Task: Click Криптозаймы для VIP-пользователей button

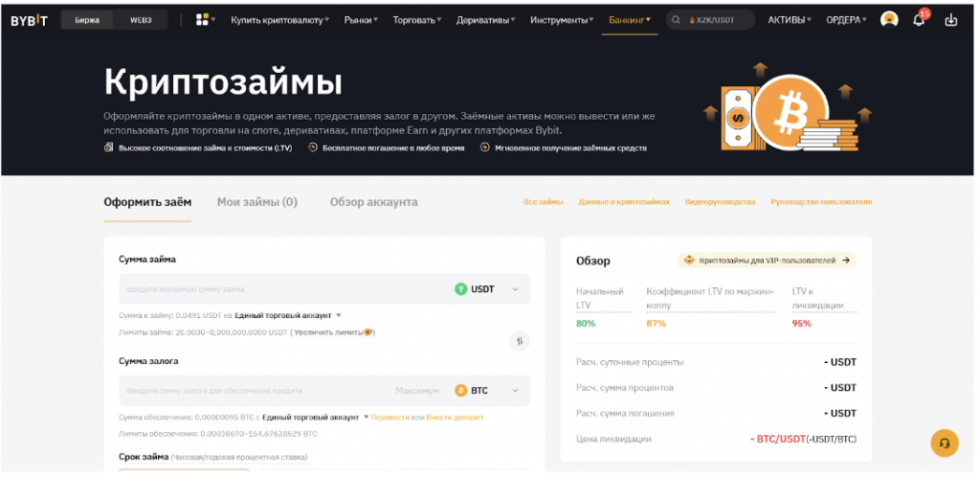Action: tap(767, 261)
